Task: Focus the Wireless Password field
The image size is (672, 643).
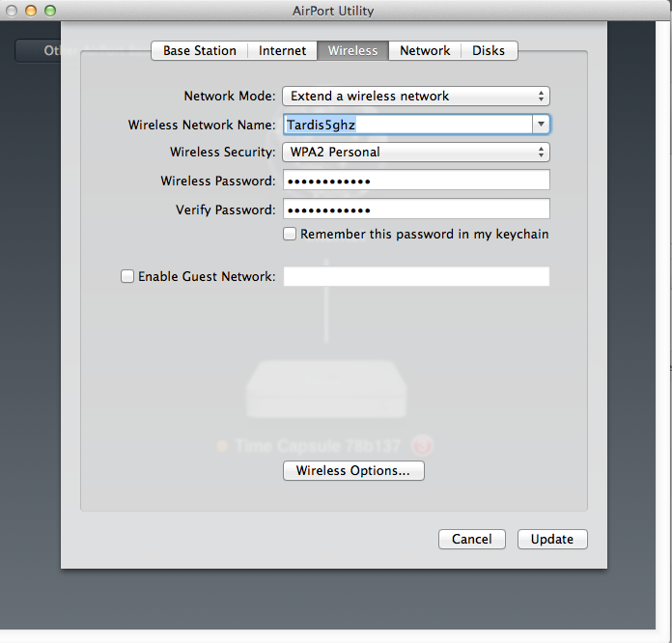Action: click(416, 180)
